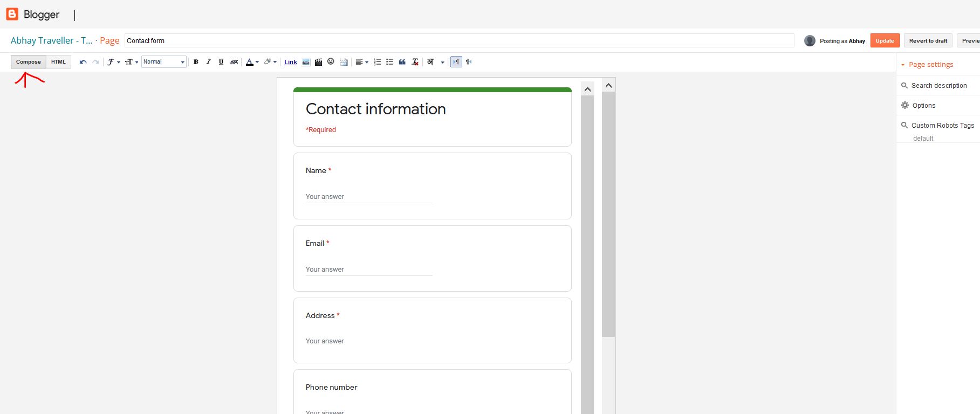The height and width of the screenshot is (414, 980).
Task: Select the Compose editor tab
Action: pos(29,62)
